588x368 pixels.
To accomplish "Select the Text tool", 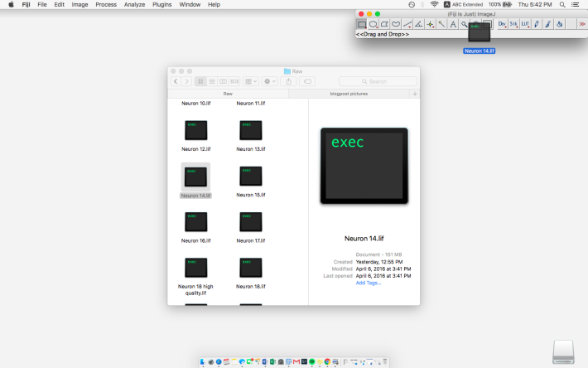I will coord(453,24).
